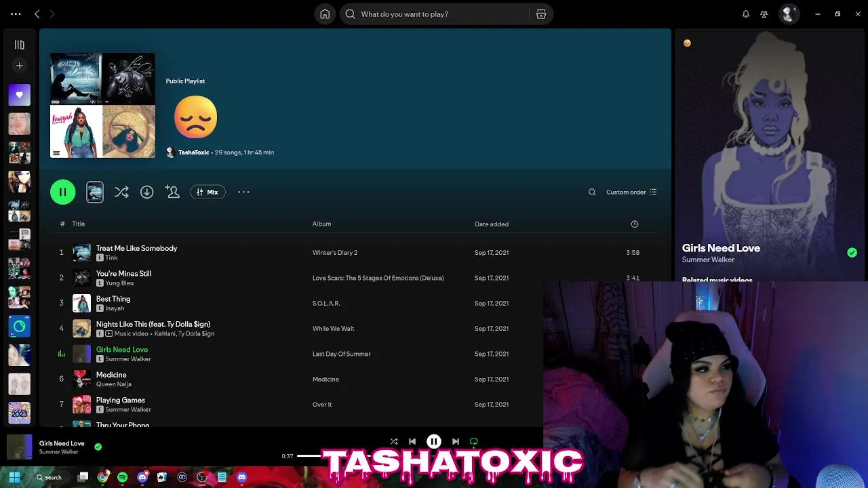This screenshot has width=868, height=488.
Task: Open the Custom order sort dropdown
Action: click(631, 192)
